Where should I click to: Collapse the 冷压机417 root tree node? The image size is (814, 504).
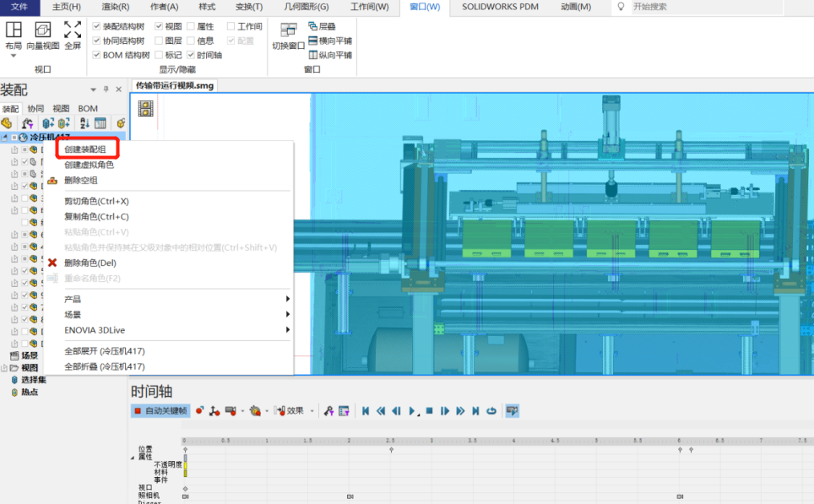(5, 138)
